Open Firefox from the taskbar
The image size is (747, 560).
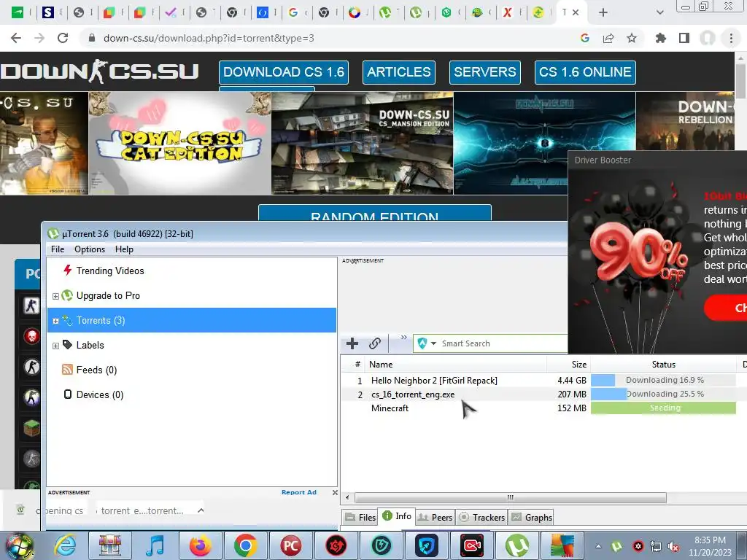pos(200,545)
